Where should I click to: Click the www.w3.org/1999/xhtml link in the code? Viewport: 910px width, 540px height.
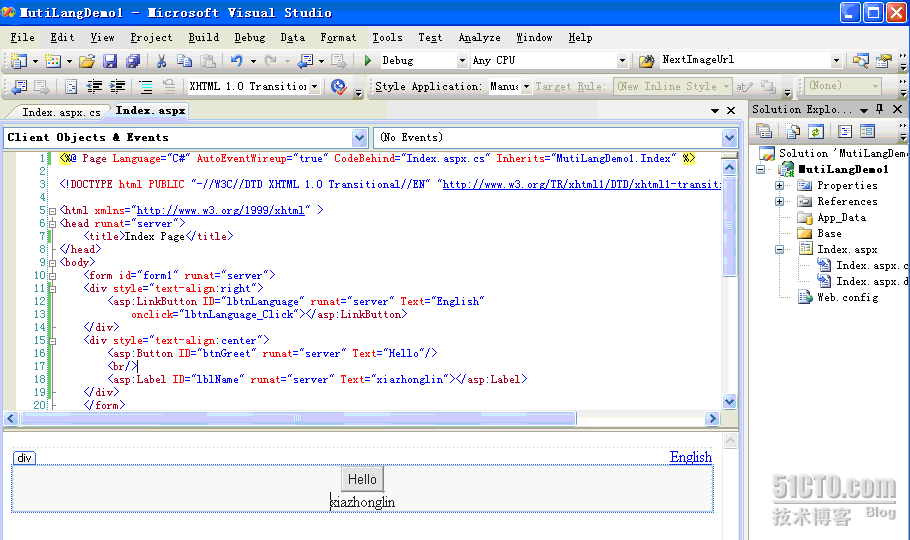coord(221,210)
